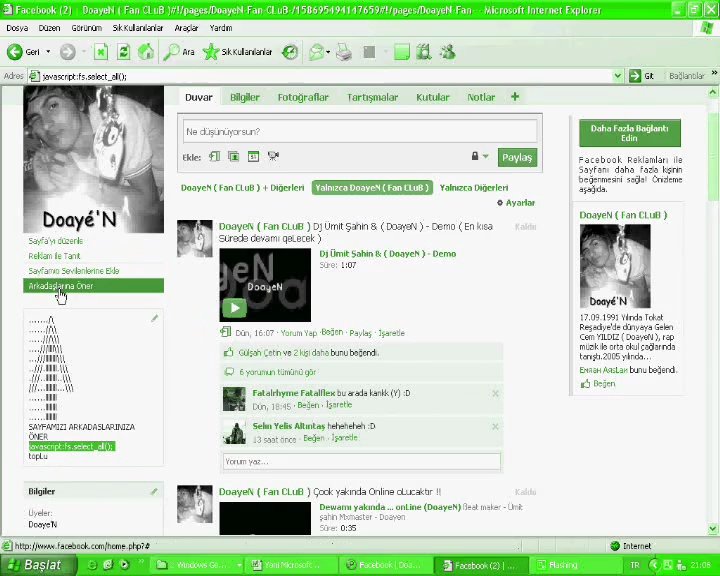The width and height of the screenshot is (720, 576).
Task: Click the Paylaş share button
Action: pos(517,157)
